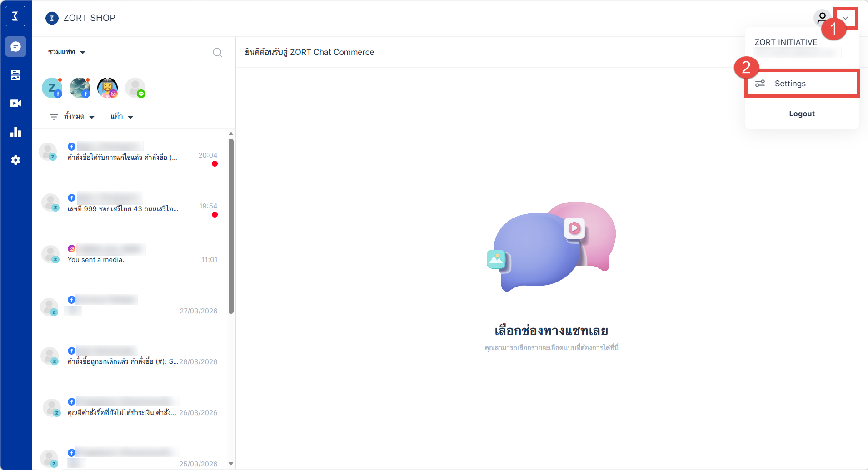Open the live video sidebar icon
Viewport: 868px width, 470px height.
pos(15,104)
